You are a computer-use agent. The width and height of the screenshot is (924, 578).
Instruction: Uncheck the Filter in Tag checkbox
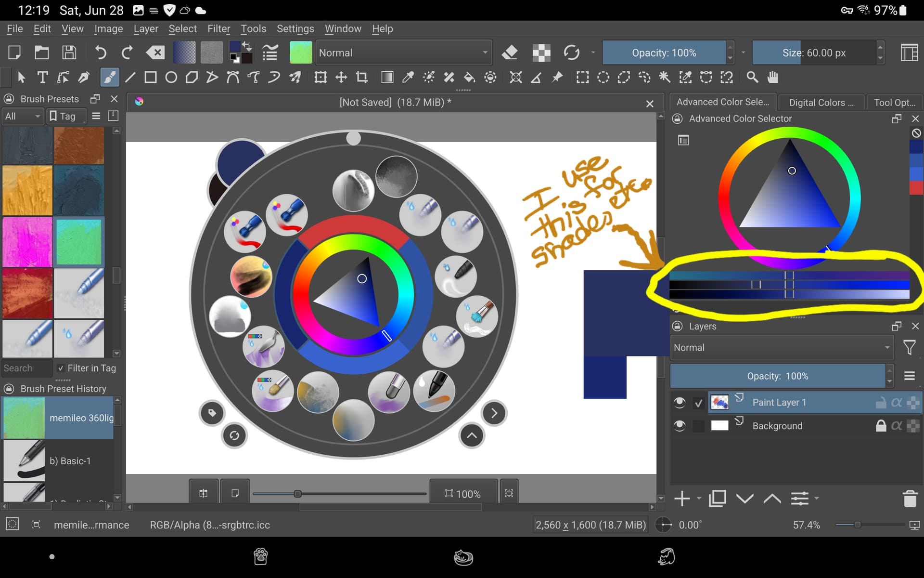[61, 368]
